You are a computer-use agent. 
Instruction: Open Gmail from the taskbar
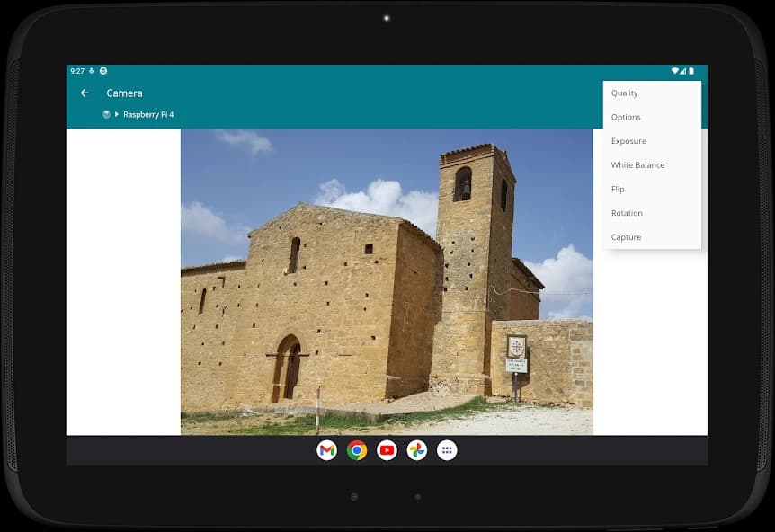[x=327, y=450]
